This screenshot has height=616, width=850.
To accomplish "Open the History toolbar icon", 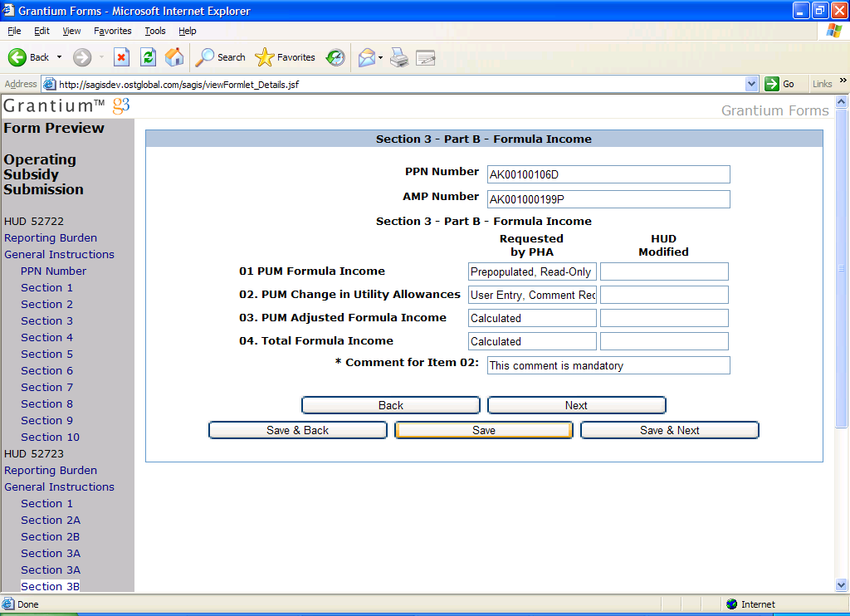I will [335, 57].
